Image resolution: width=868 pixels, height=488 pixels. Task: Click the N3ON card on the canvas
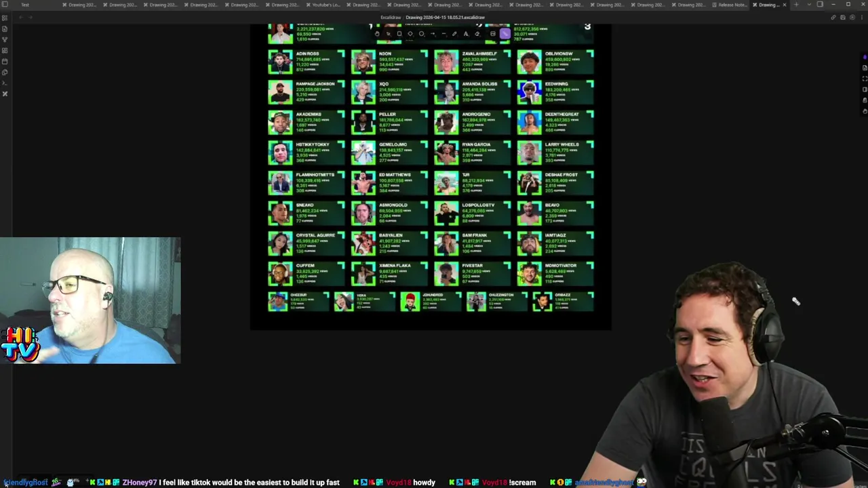389,62
